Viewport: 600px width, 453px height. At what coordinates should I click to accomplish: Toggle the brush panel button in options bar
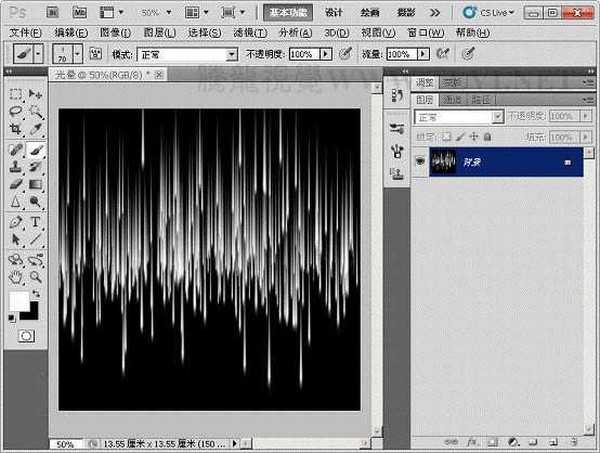(96, 53)
